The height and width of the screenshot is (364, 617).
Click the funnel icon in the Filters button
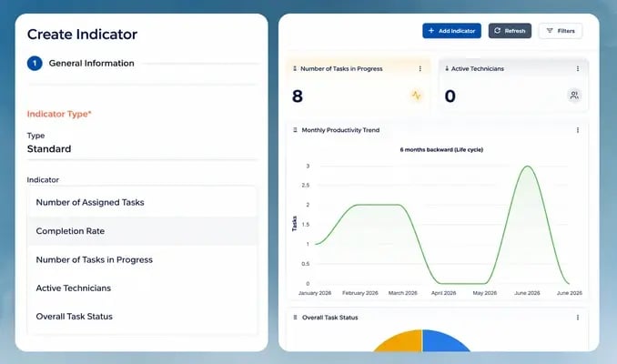pos(550,31)
